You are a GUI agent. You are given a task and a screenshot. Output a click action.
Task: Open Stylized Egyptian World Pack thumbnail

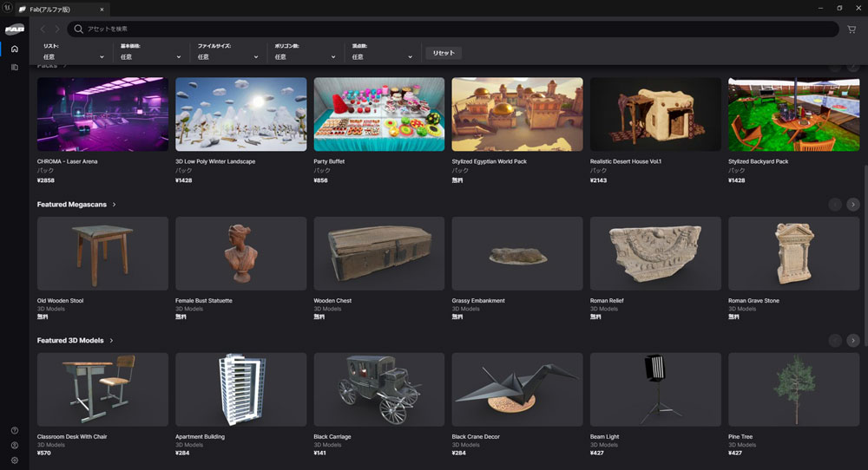[517, 114]
